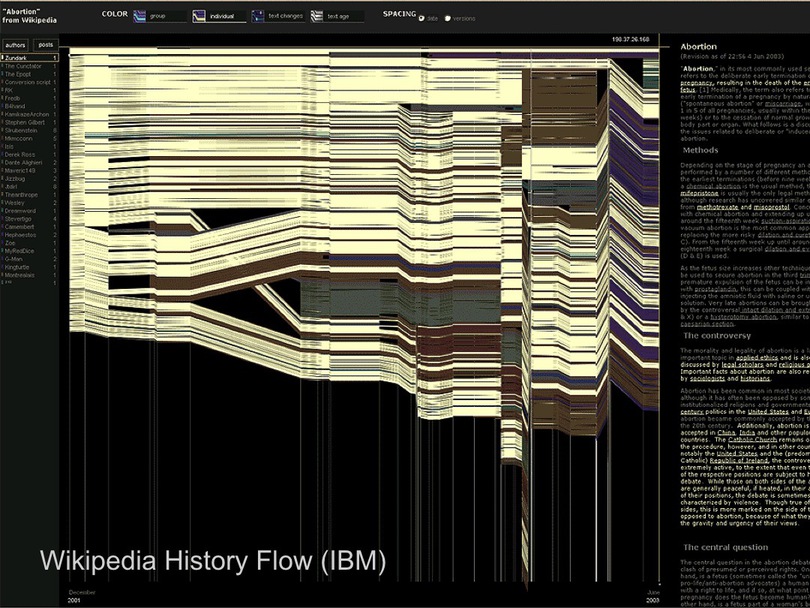Screen dimensions: 810x608
Task: Click the 'group' color mode label
Action: (x=158, y=17)
